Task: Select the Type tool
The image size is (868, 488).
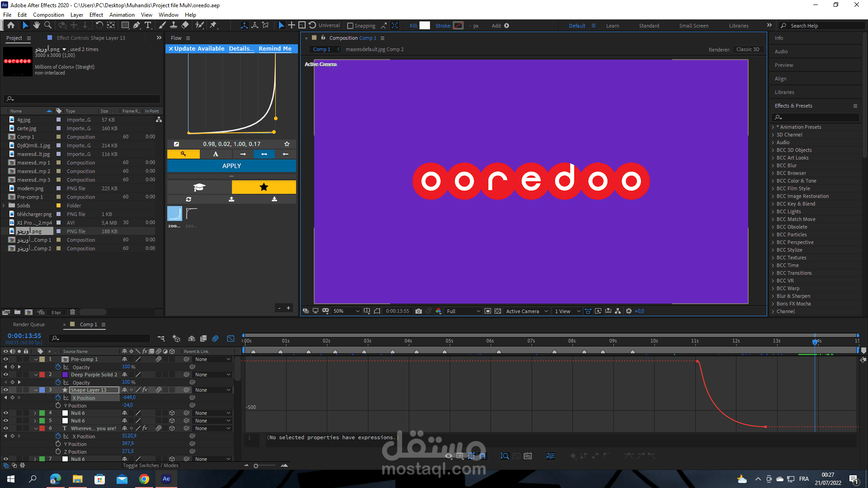Action: 148,25
